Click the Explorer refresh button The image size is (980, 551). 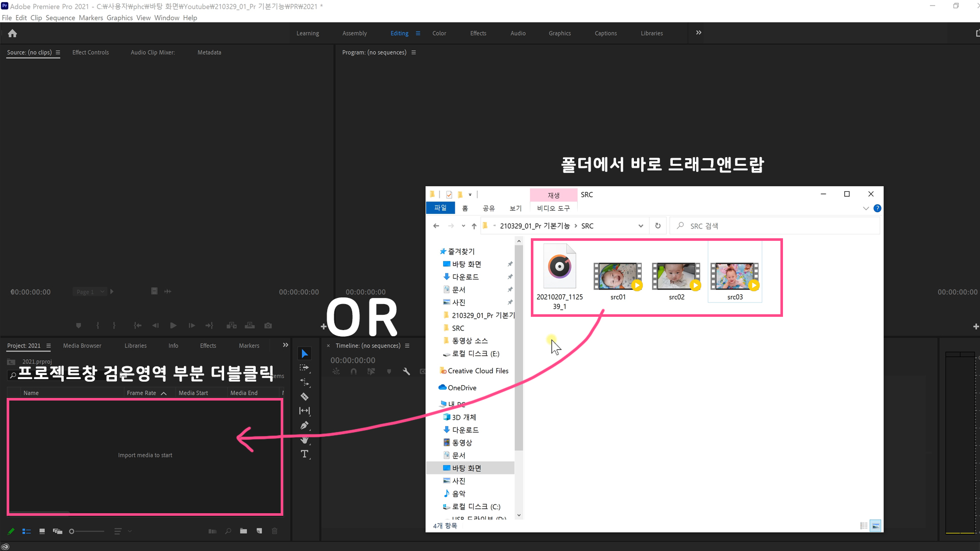658,226
